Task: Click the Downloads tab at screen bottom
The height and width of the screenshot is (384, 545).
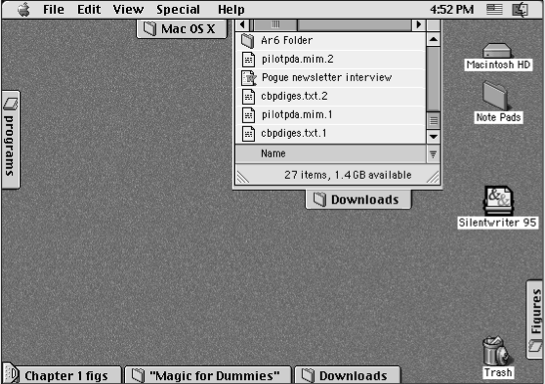Action: pyautogui.click(x=348, y=375)
